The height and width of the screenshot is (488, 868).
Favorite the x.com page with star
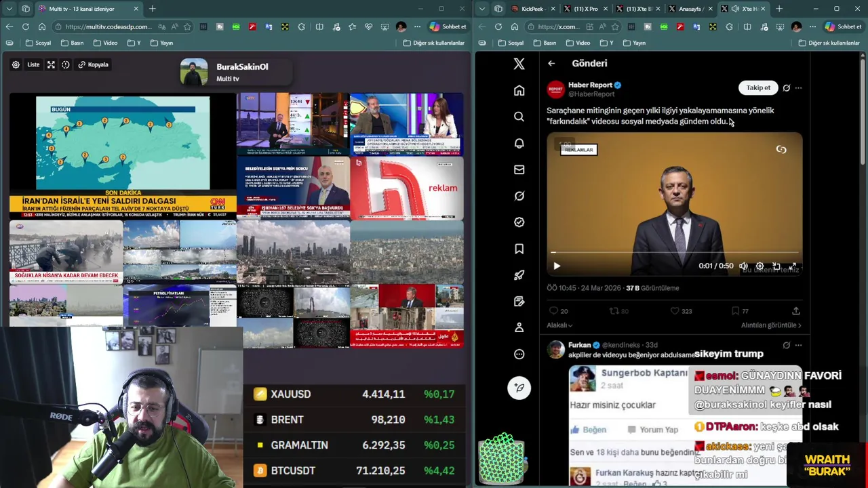click(615, 26)
